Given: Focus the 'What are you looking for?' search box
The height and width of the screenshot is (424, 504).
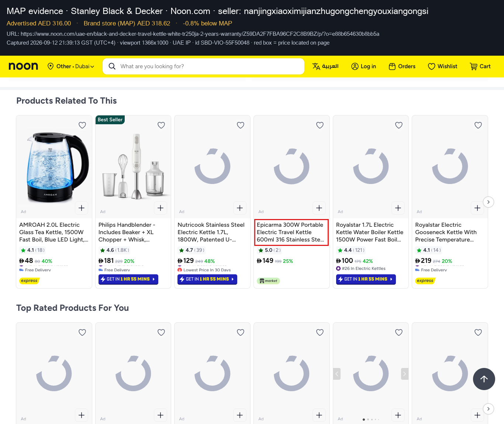Looking at the screenshot, I should click(203, 66).
